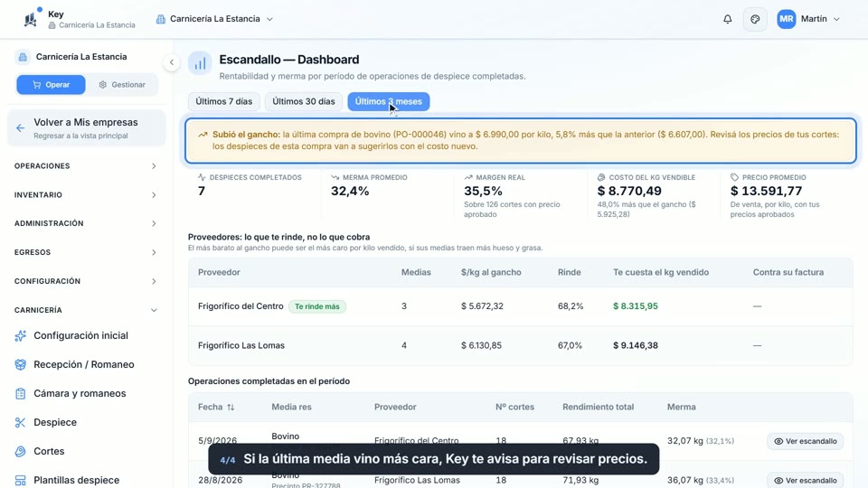
Task: Open Plantillas despiece in the sidebar
Action: (85, 480)
